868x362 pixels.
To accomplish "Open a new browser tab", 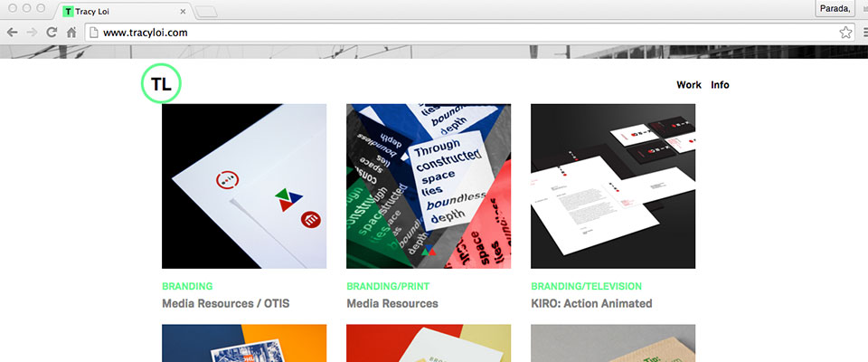I will [x=206, y=12].
